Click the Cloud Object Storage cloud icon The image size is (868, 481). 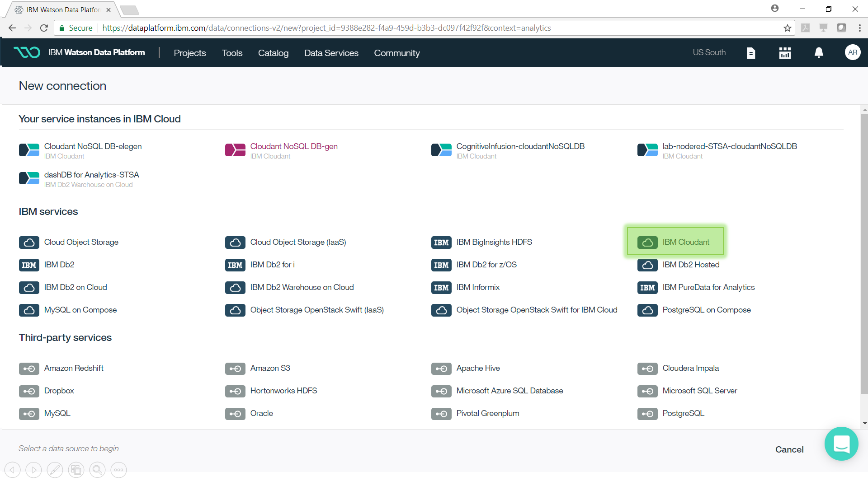click(x=29, y=243)
